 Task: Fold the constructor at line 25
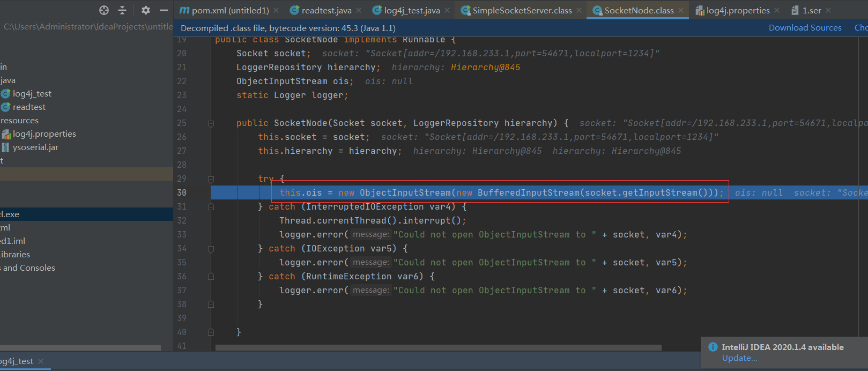coord(211,123)
